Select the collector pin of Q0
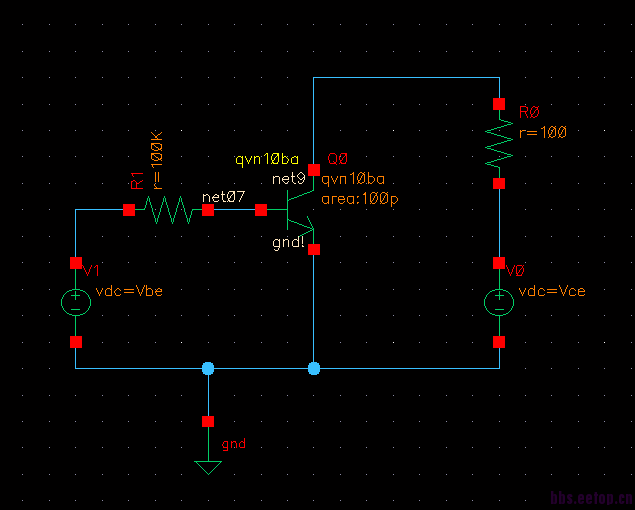The image size is (635, 510). tap(314, 170)
